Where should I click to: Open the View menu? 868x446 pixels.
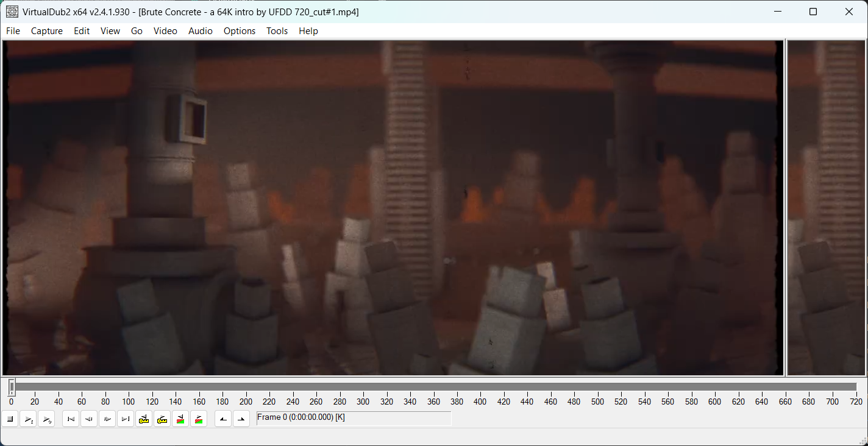(110, 31)
